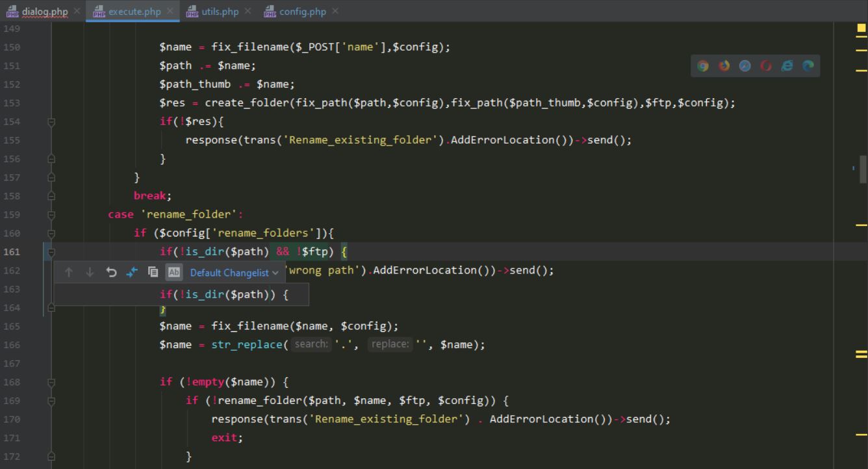
Task: Click the 'break;' statement
Action: [x=153, y=196]
